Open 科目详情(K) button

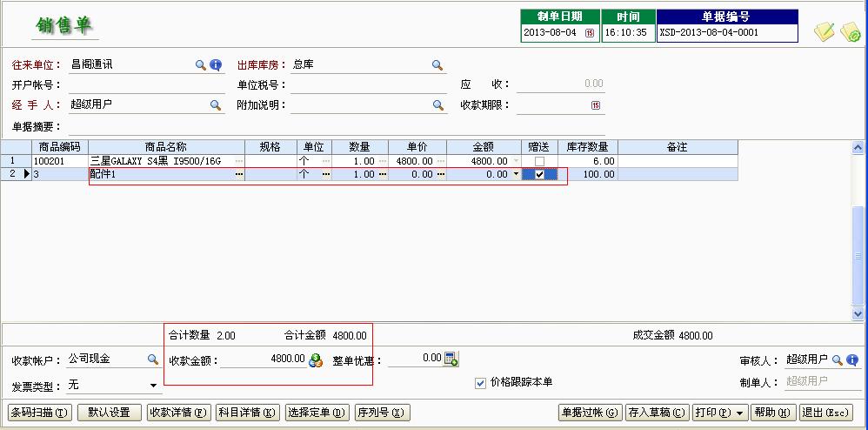248,413
